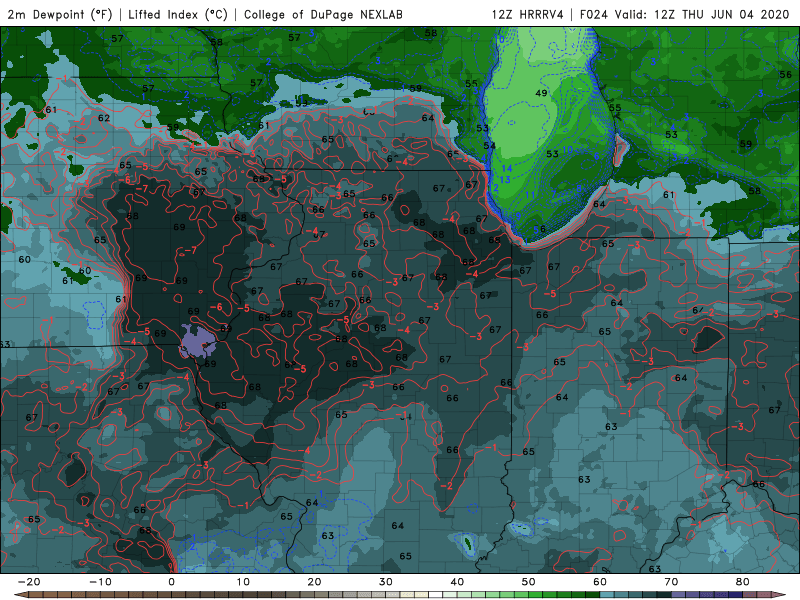This screenshot has width=800, height=600.
Task: Click the "30" color scale label
Action: click(x=386, y=582)
